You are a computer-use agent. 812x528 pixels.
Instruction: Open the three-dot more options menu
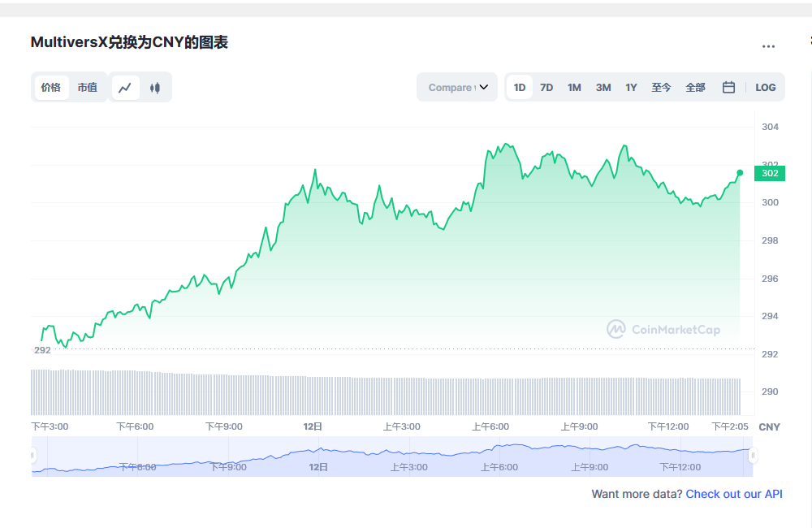pyautogui.click(x=768, y=46)
